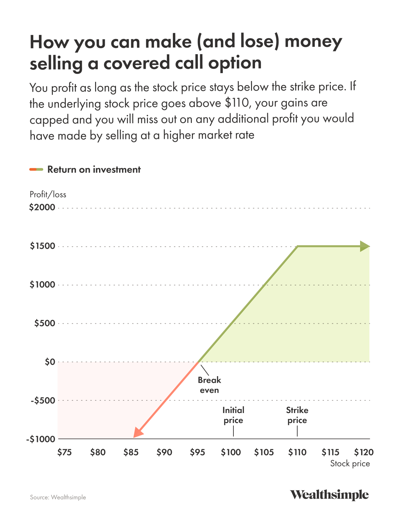Click the "Source: Wealthsimple" credit text
This screenshot has width=399, height=532.
[58, 497]
